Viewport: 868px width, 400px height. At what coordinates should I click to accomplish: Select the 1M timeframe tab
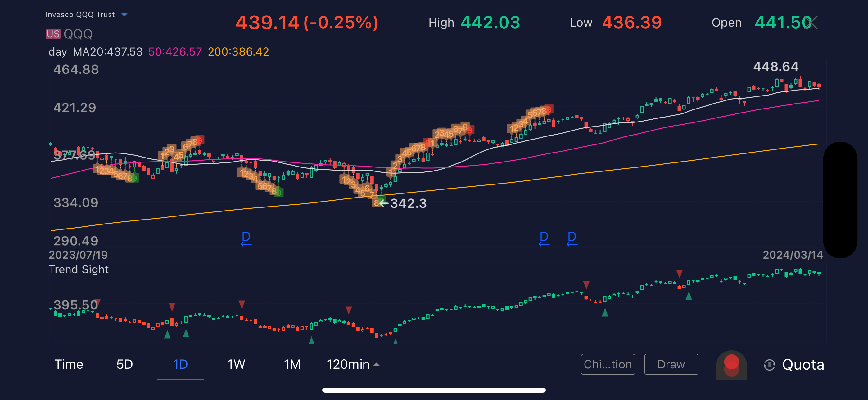pyautogui.click(x=292, y=364)
